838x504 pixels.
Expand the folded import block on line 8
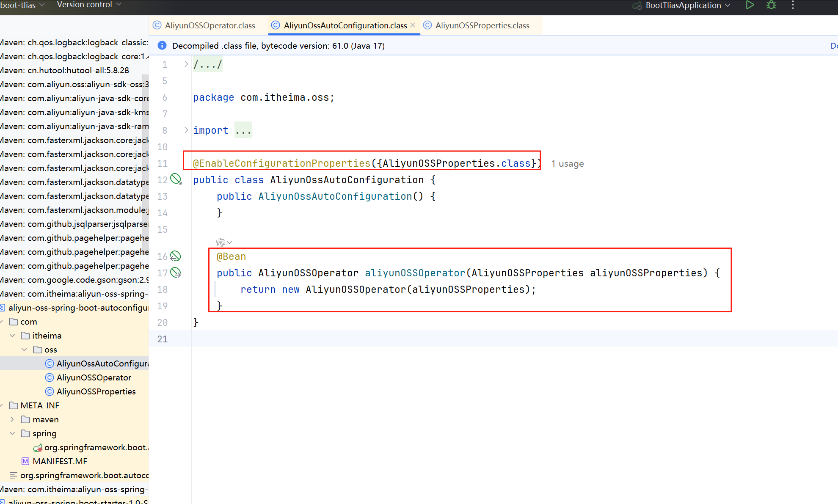click(186, 130)
